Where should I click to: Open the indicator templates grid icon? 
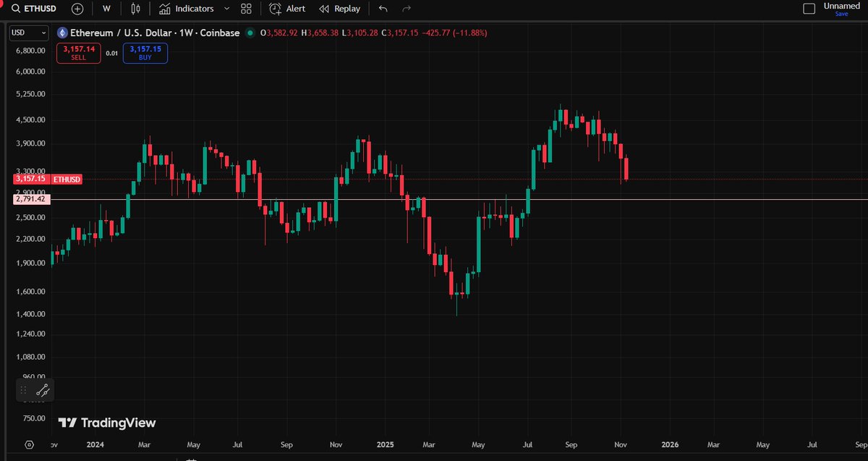point(246,9)
